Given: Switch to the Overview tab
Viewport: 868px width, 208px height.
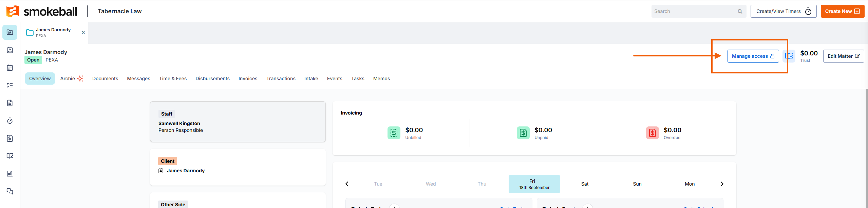Looking at the screenshot, I should (x=40, y=79).
